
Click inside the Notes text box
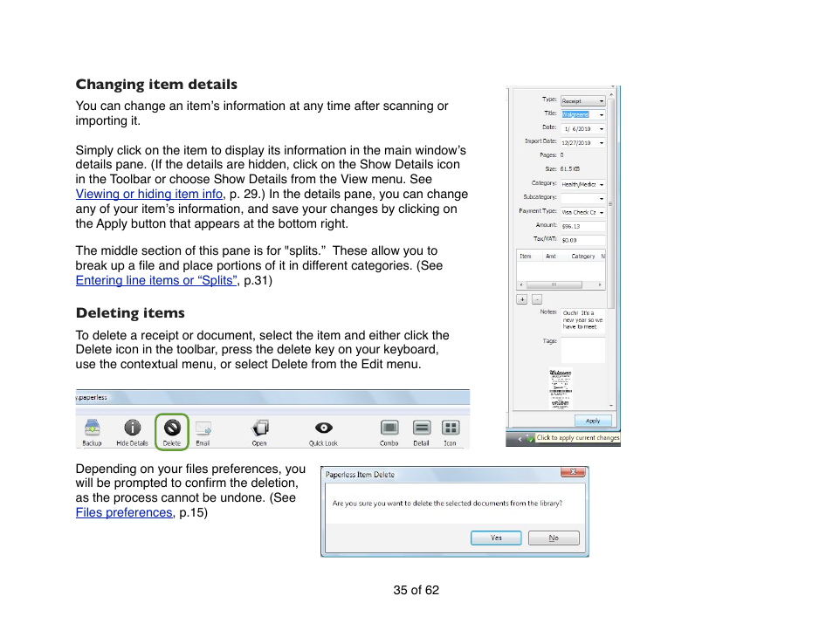click(x=582, y=320)
